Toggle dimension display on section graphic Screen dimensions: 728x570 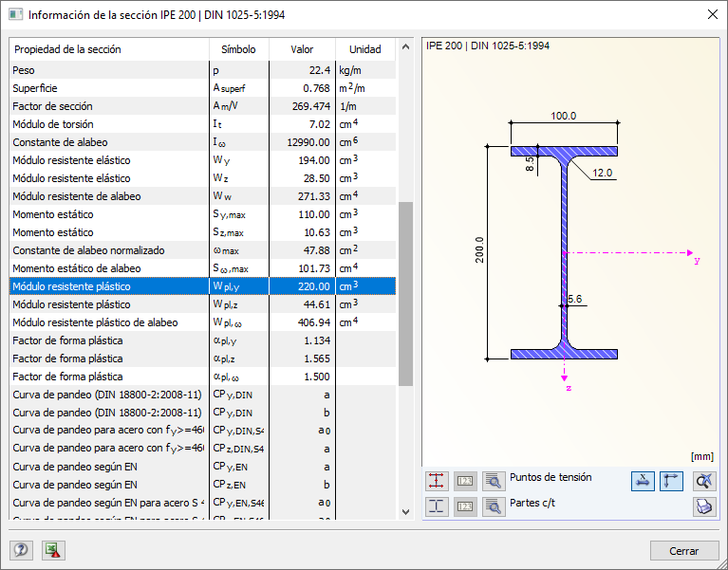pos(643,481)
